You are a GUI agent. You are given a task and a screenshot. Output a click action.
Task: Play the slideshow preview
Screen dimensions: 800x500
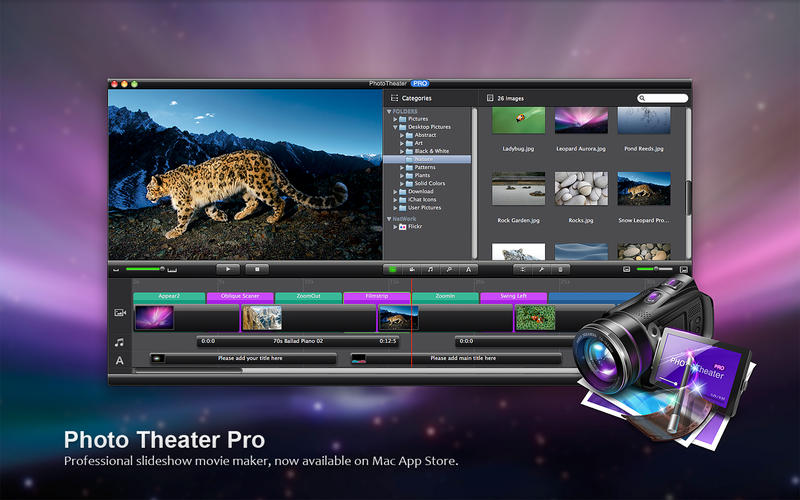coord(228,269)
